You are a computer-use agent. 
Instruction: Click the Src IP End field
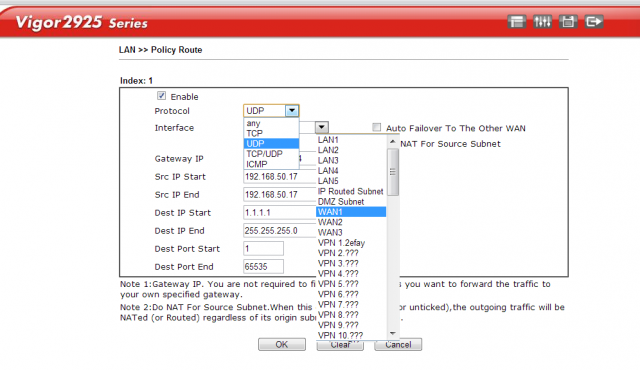(280, 195)
